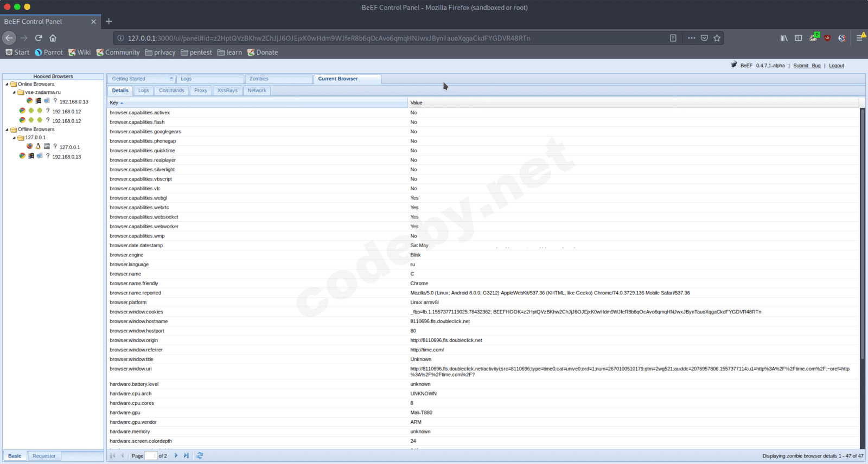Image resolution: width=868 pixels, height=464 pixels.
Task: Open the uBlock Origin extension icon
Action: tap(827, 38)
